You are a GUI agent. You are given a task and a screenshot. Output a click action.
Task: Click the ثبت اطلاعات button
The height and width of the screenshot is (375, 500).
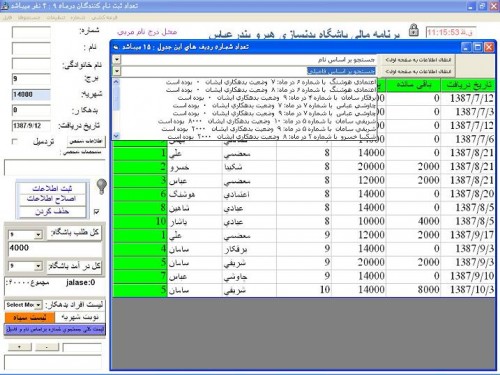(52, 188)
